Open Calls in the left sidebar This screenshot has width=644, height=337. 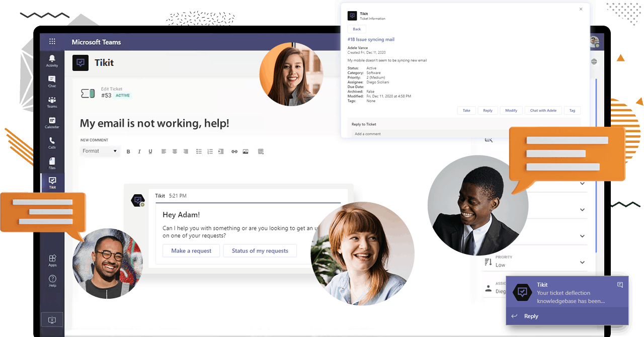pyautogui.click(x=52, y=143)
